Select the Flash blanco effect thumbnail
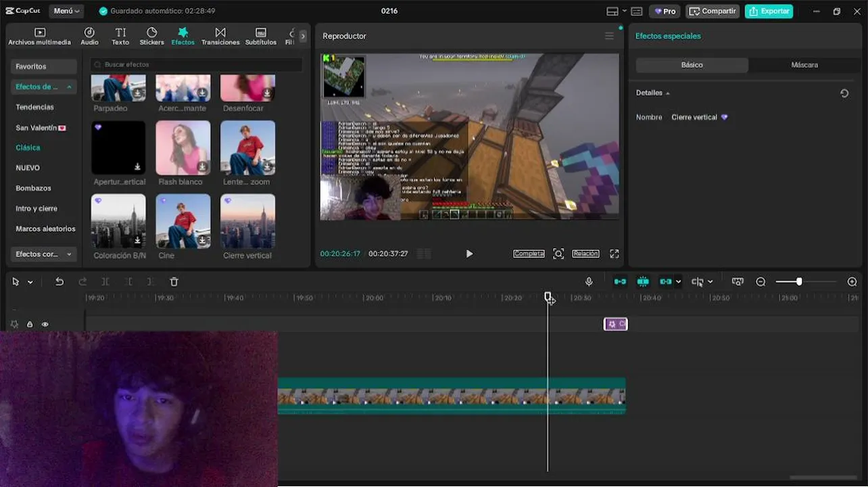This screenshot has width=868, height=487. pyautogui.click(x=183, y=147)
